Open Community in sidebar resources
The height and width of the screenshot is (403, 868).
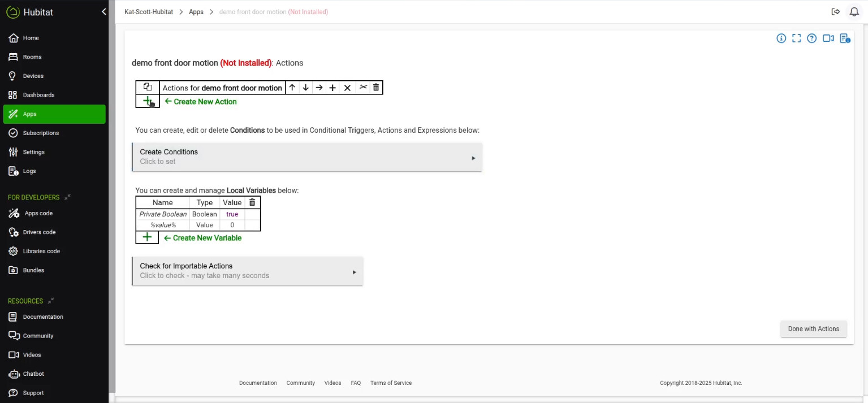[x=54, y=336]
